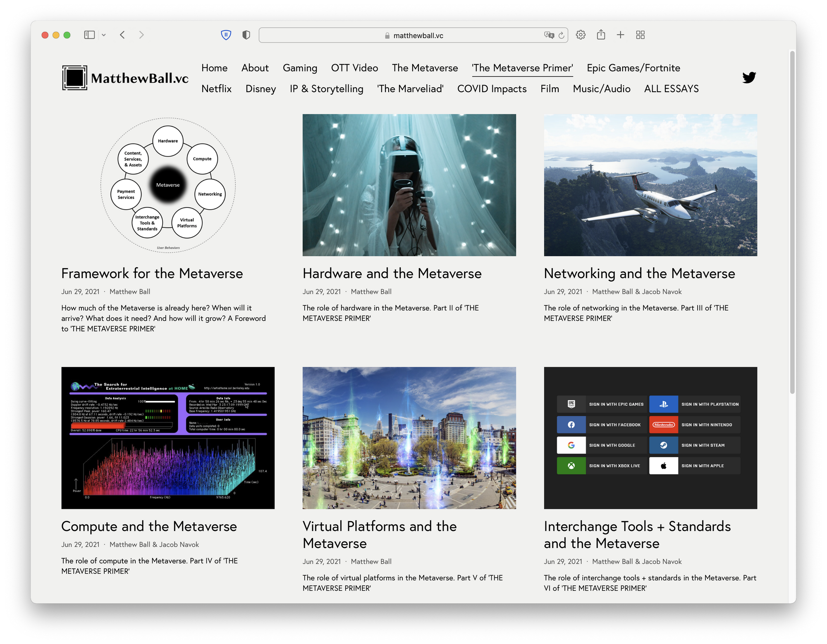Image resolution: width=827 pixels, height=644 pixels.
Task: Open Networking and the Metaverse article title
Action: coord(639,273)
